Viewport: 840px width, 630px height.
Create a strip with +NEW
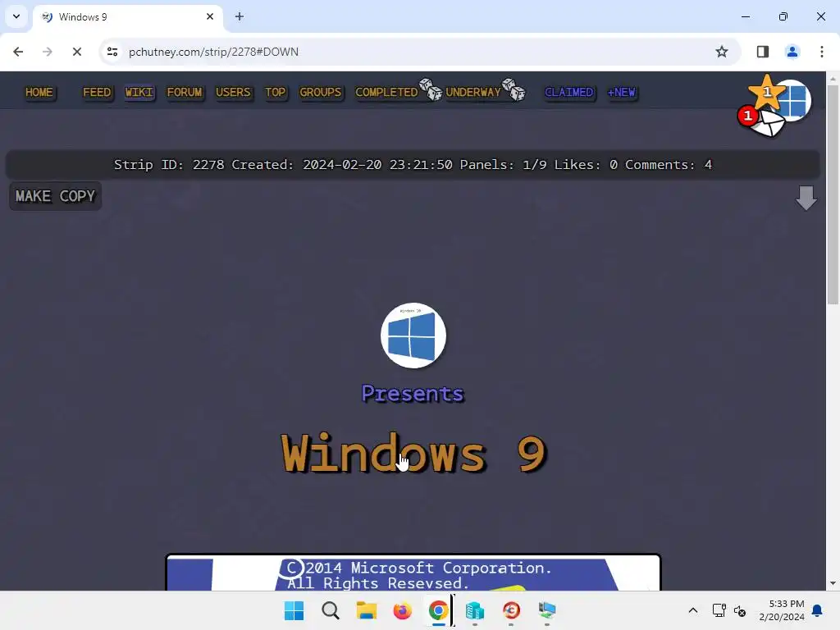tap(622, 92)
